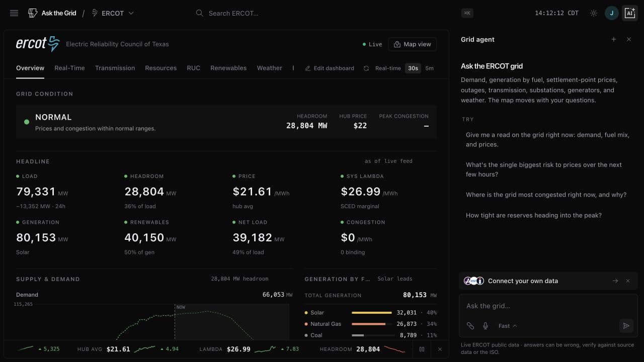Click the red headroom sparkline in ticker

point(394,349)
